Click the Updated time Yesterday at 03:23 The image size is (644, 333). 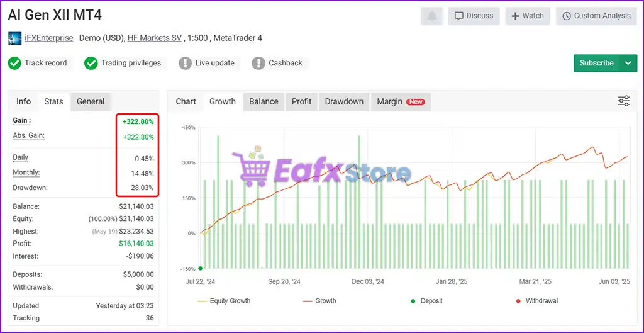tap(125, 306)
